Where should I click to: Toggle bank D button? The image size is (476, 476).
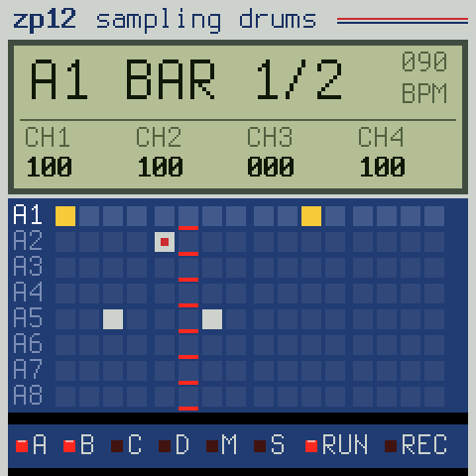[x=174, y=445]
